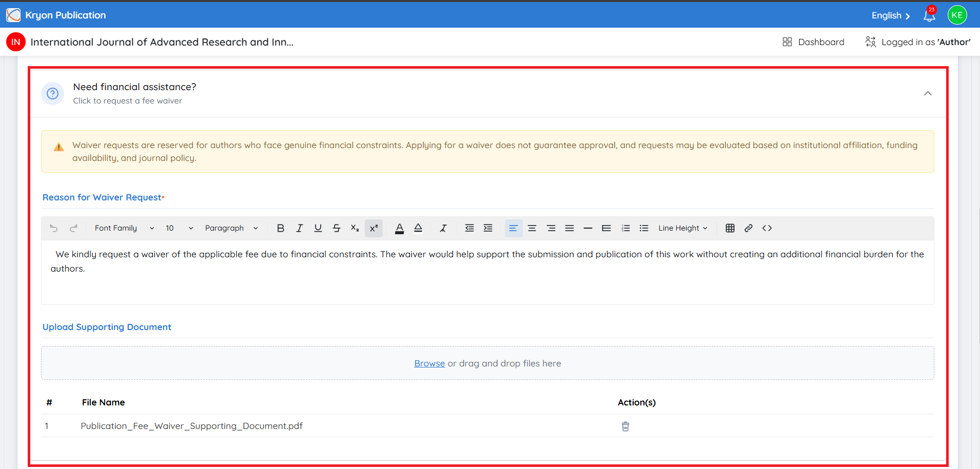Screen dimensions: 980x469
Task: Toggle italic formatting
Action: (x=300, y=228)
